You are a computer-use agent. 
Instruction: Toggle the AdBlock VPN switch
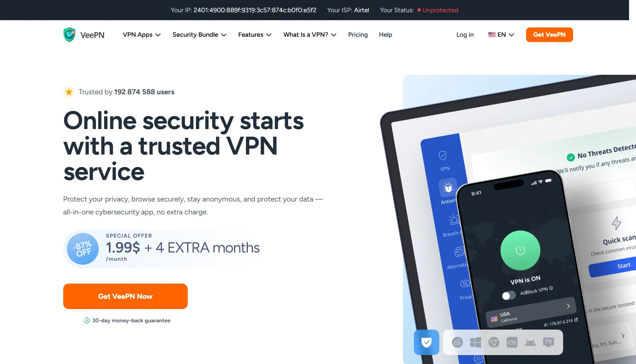coord(509,295)
